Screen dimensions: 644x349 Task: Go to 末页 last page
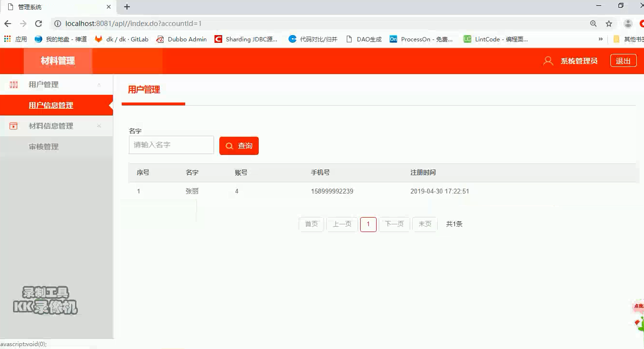pos(425,224)
